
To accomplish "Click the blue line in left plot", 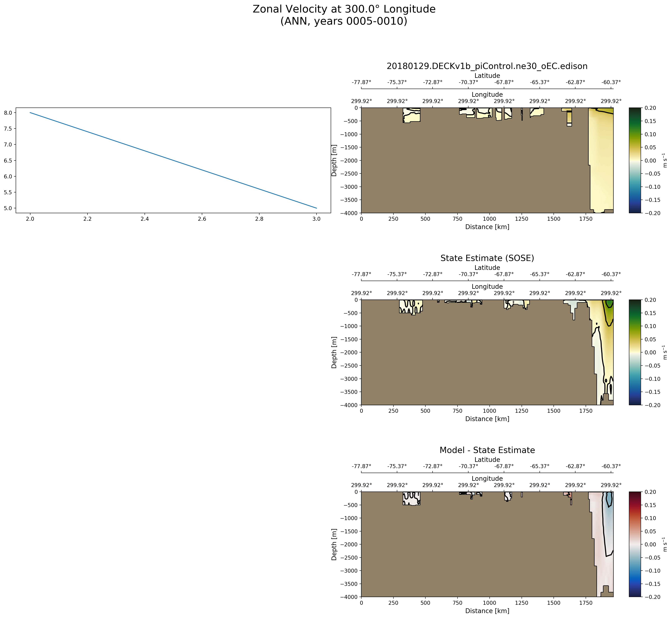I will [173, 160].
